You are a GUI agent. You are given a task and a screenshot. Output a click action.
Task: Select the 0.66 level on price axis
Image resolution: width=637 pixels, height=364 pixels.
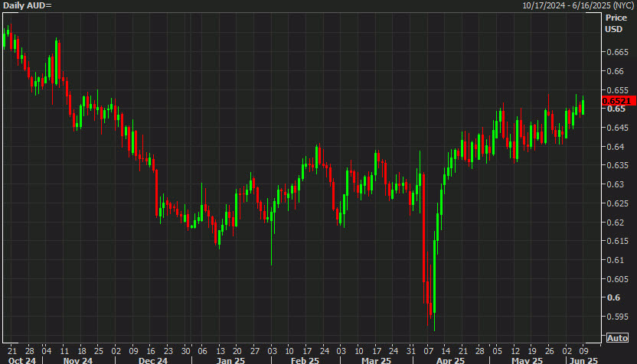(615, 71)
